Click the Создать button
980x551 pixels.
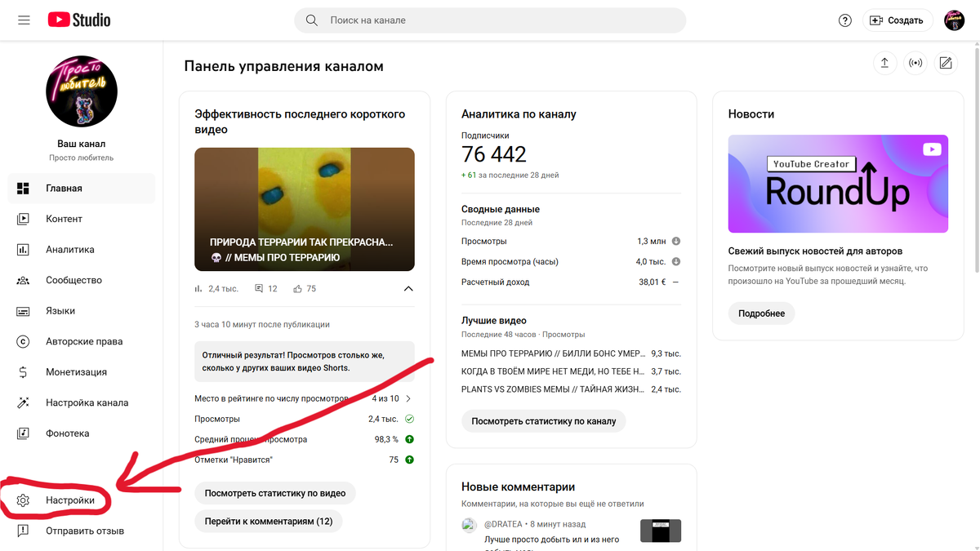coord(898,20)
